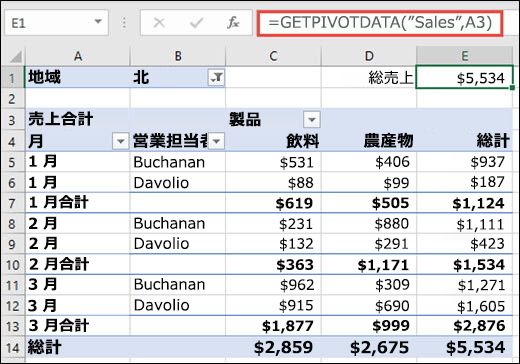Screen dimensions: 520x364
Task: Click the $291 cell
Action: tap(369, 244)
